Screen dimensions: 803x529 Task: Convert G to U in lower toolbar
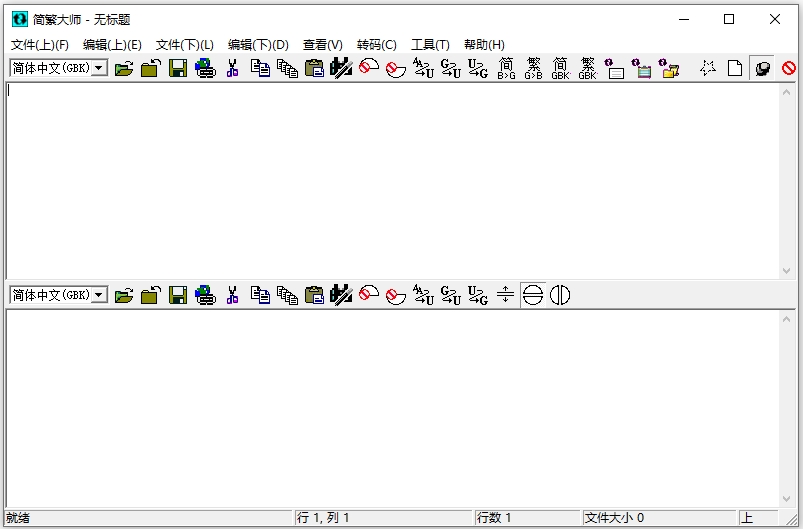451,295
